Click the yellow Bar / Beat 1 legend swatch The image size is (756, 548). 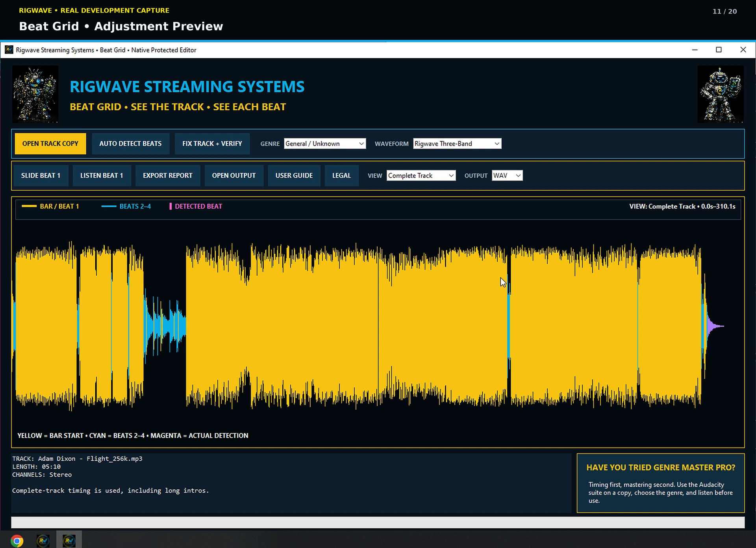tap(29, 206)
